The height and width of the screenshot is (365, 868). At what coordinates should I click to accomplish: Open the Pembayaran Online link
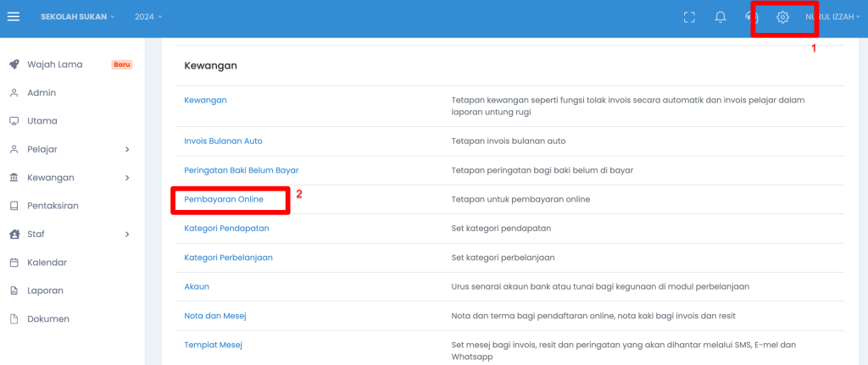click(x=224, y=199)
